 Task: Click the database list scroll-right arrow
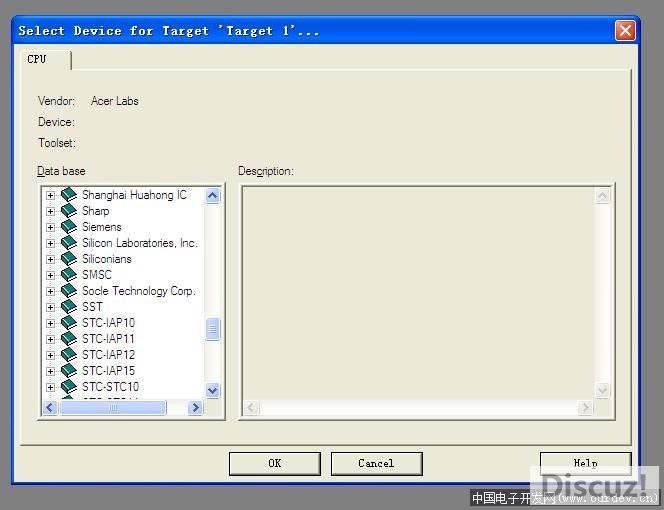click(x=195, y=407)
